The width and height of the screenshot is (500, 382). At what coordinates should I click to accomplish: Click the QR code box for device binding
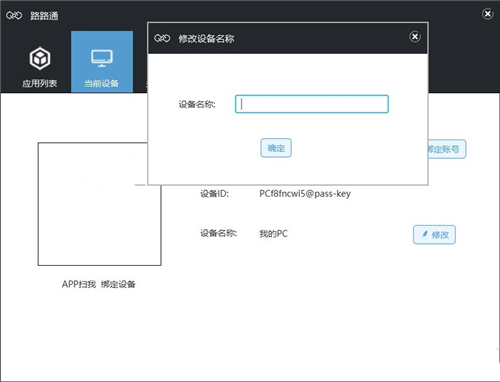coord(99,204)
